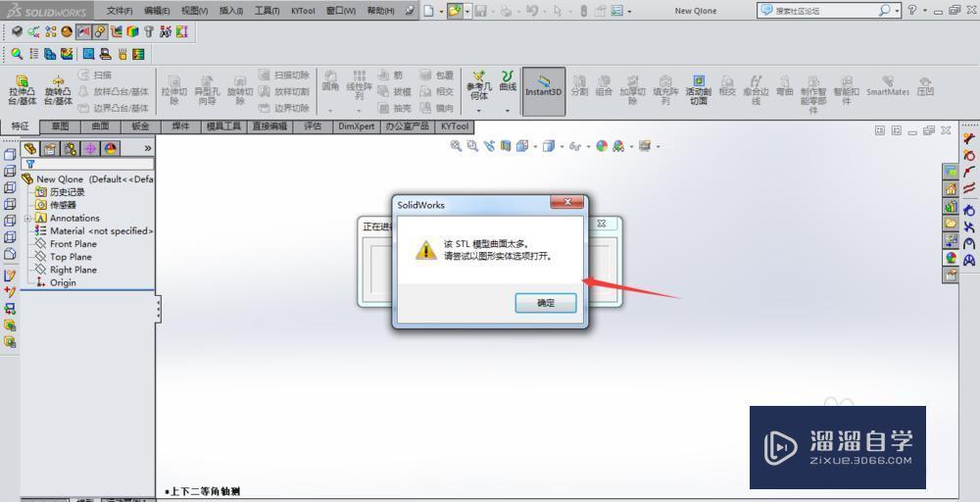Click the Appearances color ball in task pane

click(x=951, y=258)
